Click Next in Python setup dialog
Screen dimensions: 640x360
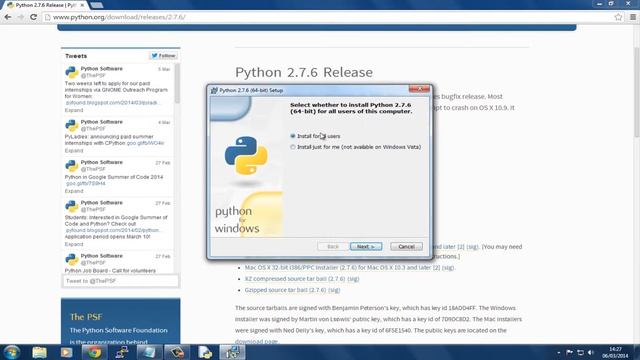pyautogui.click(x=366, y=247)
